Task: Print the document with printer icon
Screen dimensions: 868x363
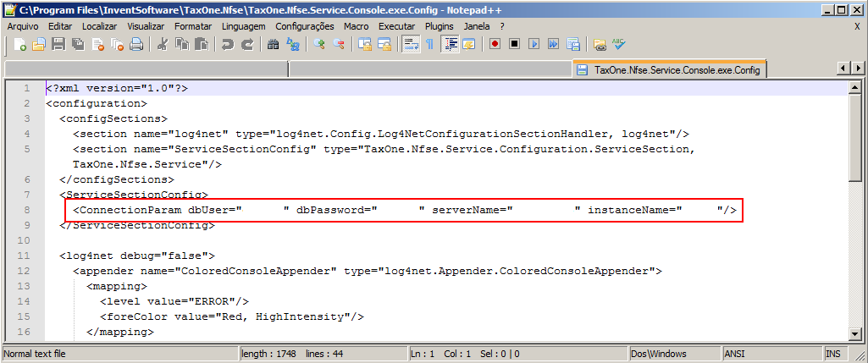Action: point(136,45)
